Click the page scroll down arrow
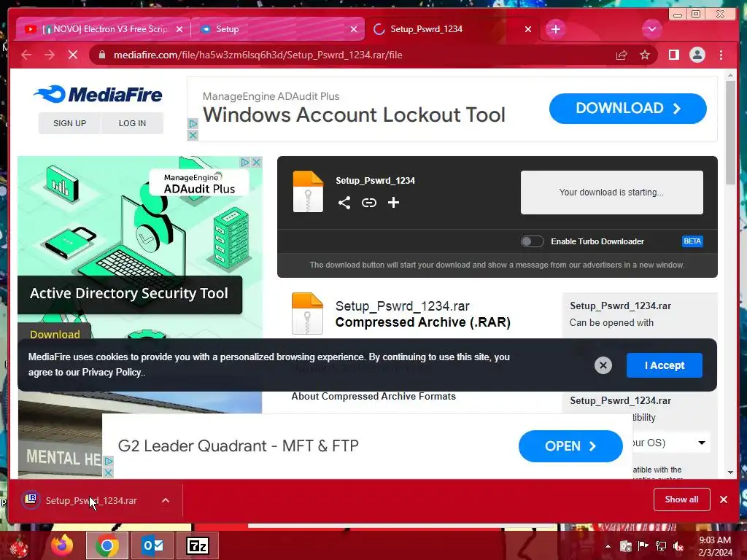Image resolution: width=747 pixels, height=560 pixels. 730,472
